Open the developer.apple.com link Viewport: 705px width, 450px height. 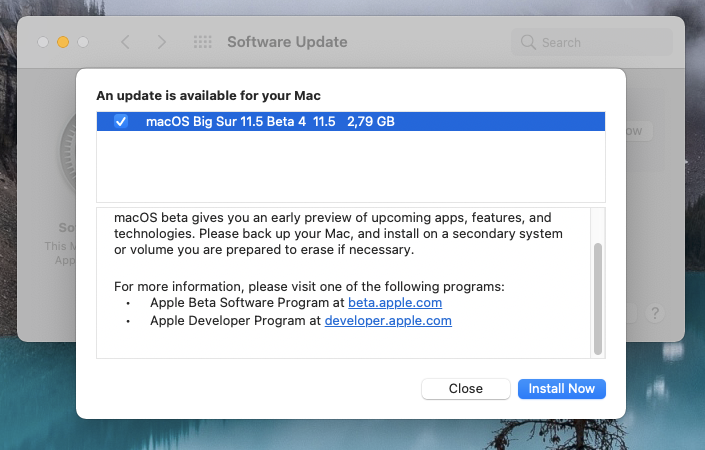coord(388,321)
